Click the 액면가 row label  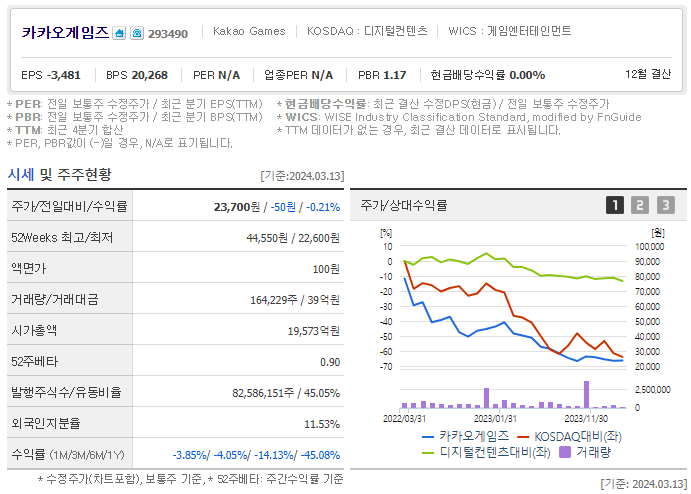(29, 268)
